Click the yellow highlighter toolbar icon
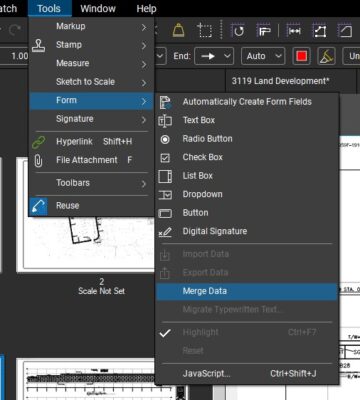The width and height of the screenshot is (360, 400). (x=326, y=56)
